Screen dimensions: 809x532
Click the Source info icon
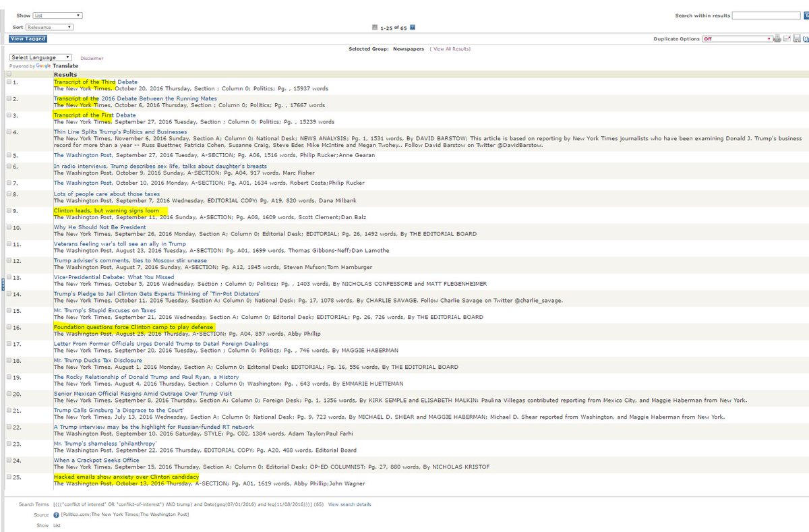click(x=56, y=514)
